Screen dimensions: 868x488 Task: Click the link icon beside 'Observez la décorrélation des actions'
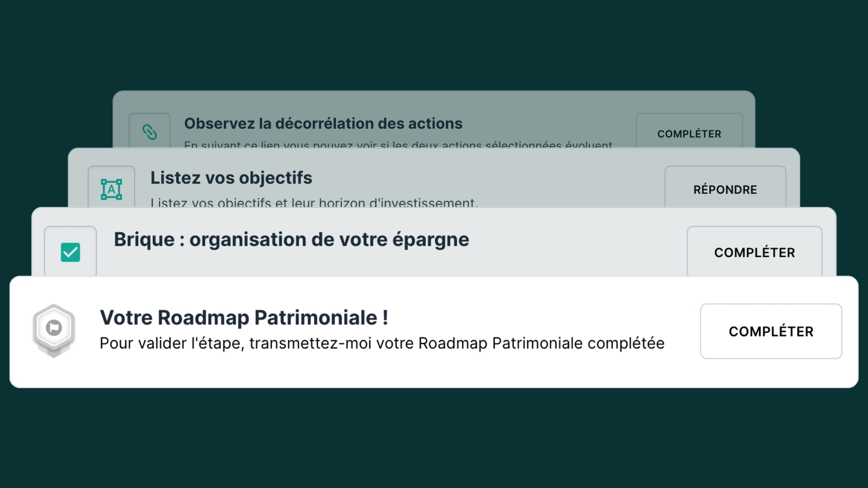[150, 132]
